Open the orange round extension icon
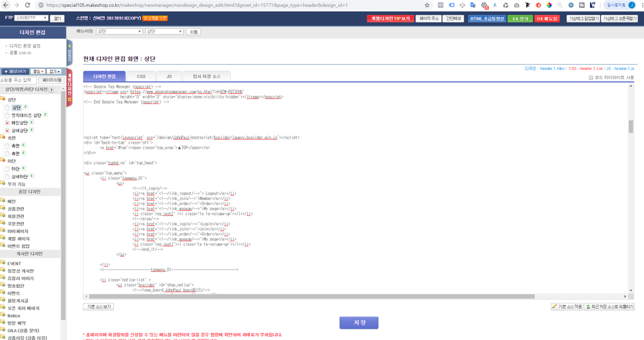 539,6
